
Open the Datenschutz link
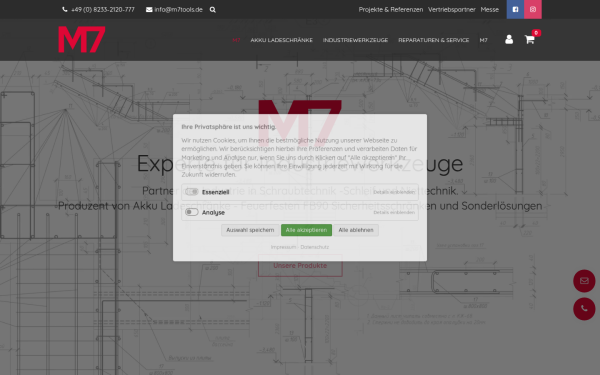click(x=315, y=247)
